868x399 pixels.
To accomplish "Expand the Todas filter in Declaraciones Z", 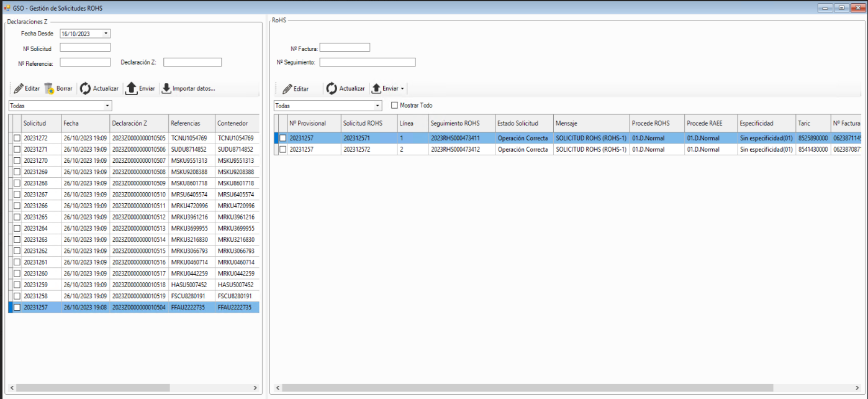I will (x=107, y=106).
